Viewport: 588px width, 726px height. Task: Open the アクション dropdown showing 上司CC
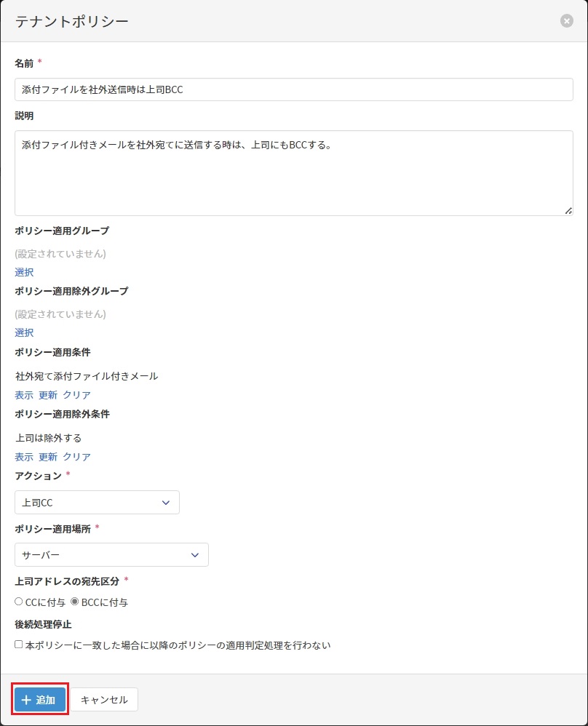(97, 503)
